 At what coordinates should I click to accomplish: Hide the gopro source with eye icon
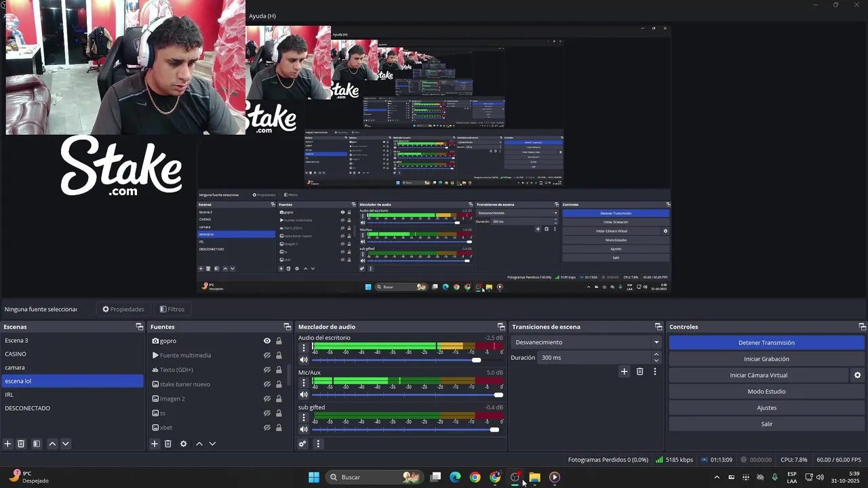(267, 341)
